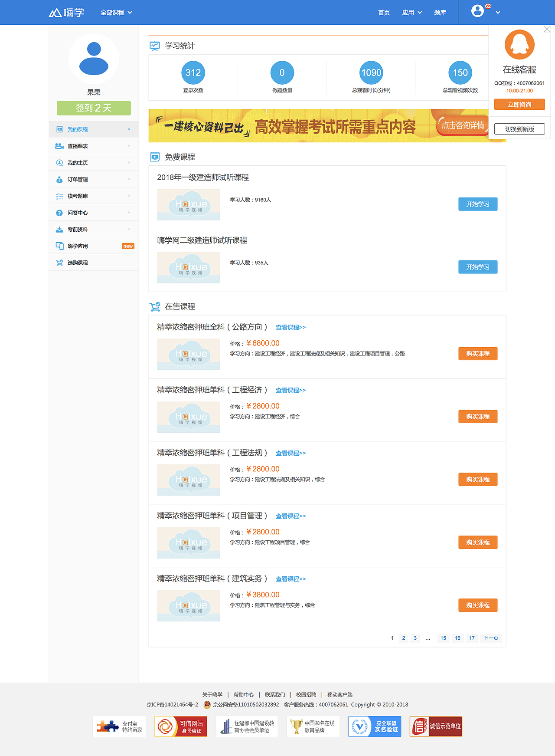This screenshot has width=555, height=756.
Task: Click the 签到2天 check-in button
Action: [x=94, y=108]
